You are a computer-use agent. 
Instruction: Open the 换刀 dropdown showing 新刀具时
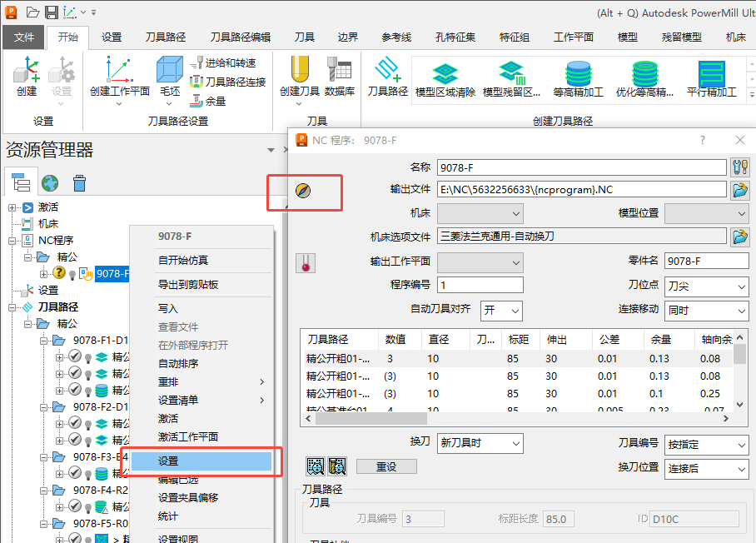point(480,443)
